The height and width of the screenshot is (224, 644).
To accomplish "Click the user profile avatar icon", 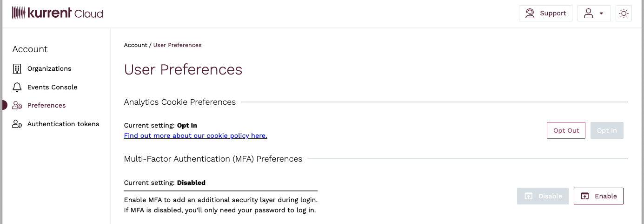I will [588, 14].
